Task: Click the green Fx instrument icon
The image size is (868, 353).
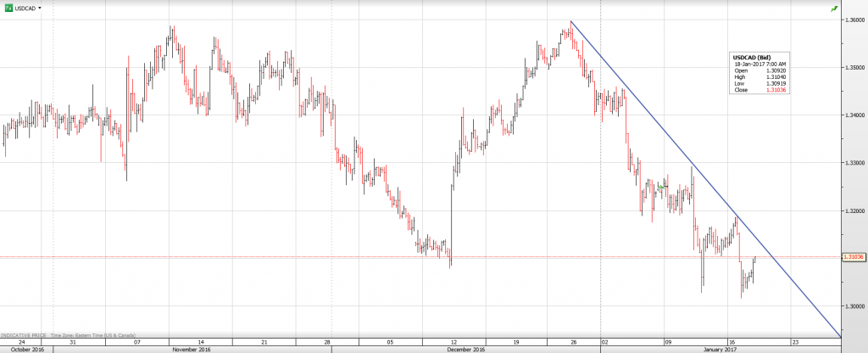Action: [8, 7]
